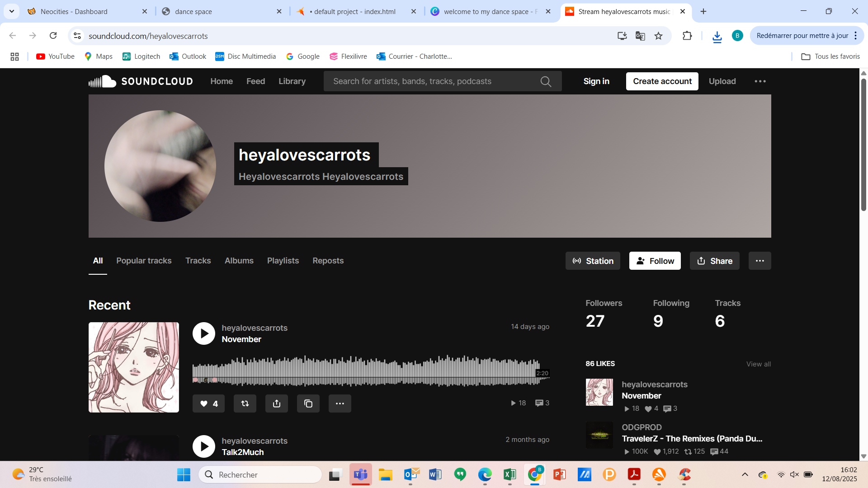Open the tab search dropdown arrow
This screenshot has height=488, width=868.
point(12,11)
